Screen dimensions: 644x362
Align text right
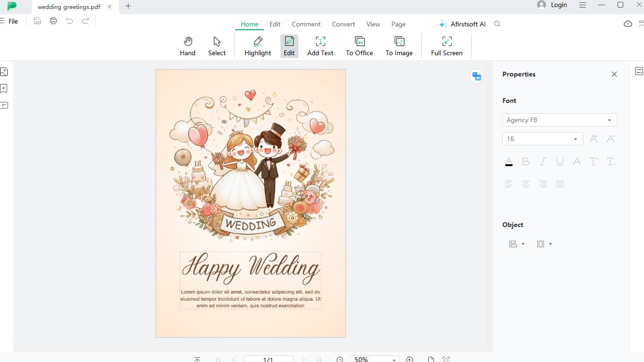(x=543, y=184)
